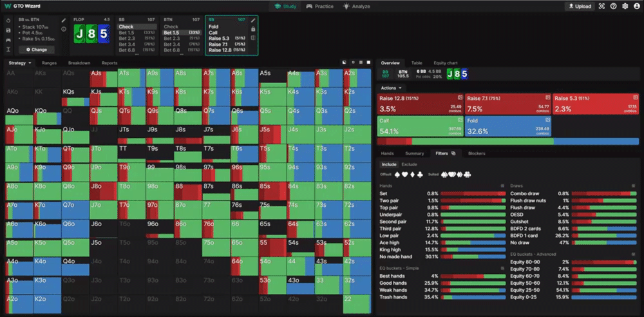The width and height of the screenshot is (644, 317).
Task: Toggle the offsuit spade suit filter
Action: 397,175
